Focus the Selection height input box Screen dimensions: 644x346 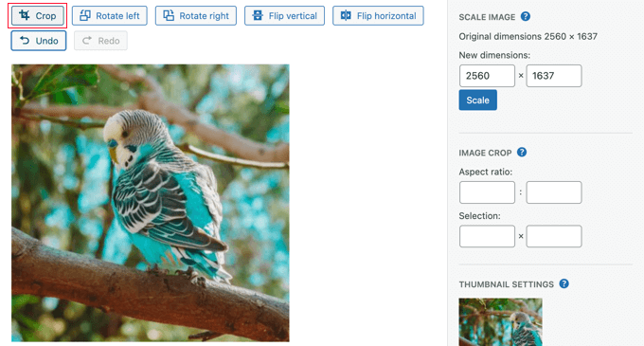pos(554,236)
